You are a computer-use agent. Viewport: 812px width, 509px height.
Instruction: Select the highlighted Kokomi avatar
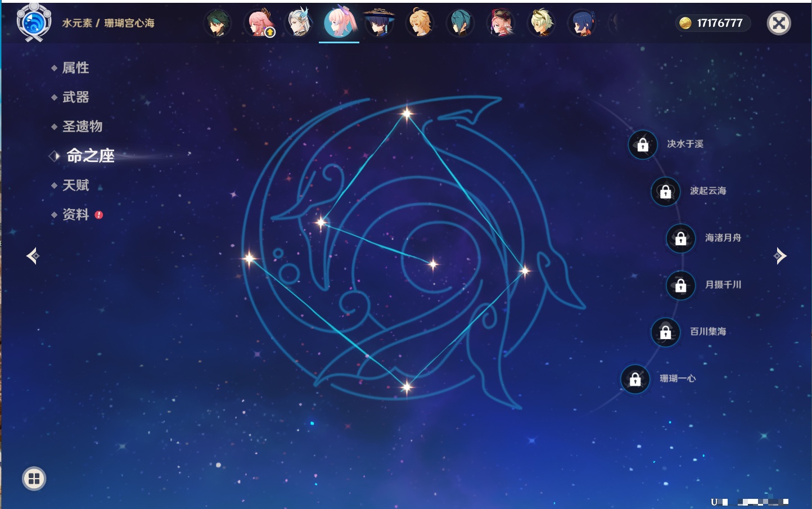(340, 22)
